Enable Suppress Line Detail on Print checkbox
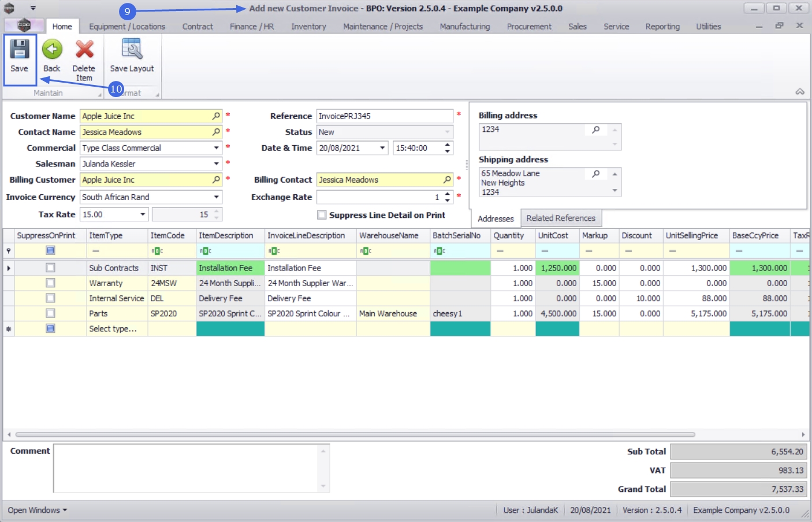The image size is (812, 522). [x=322, y=215]
